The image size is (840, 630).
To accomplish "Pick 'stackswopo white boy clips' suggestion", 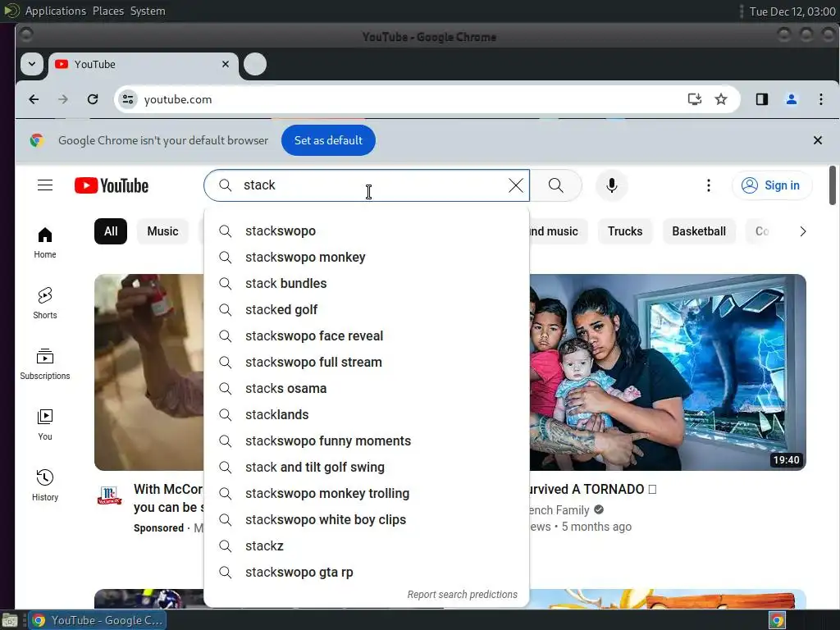I will (x=367, y=519).
